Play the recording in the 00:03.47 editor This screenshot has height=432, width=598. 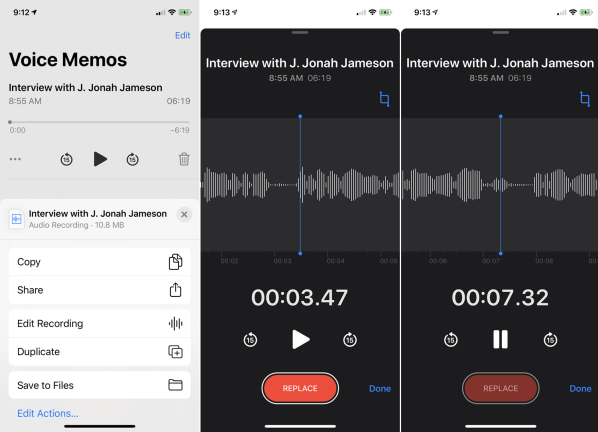(x=301, y=339)
